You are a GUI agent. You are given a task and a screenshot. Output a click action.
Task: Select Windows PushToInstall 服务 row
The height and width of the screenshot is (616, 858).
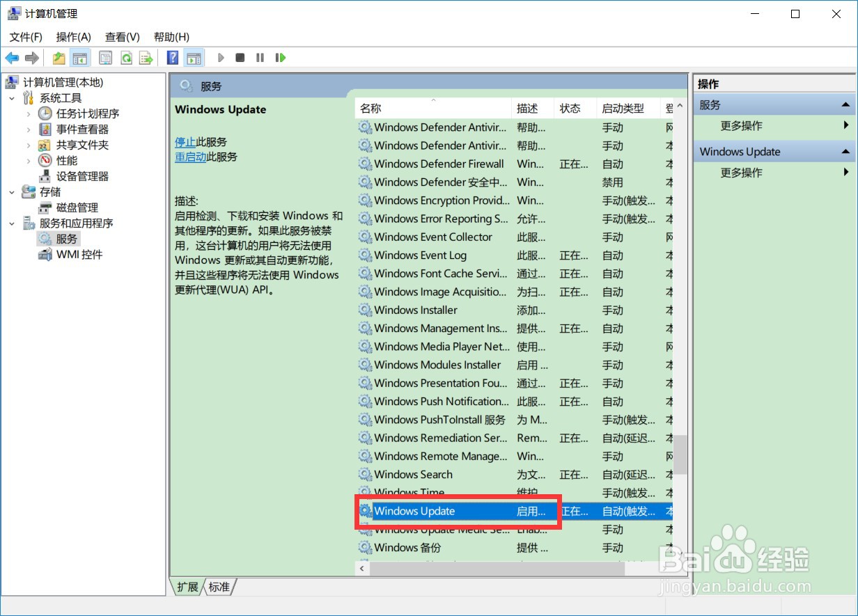point(514,420)
